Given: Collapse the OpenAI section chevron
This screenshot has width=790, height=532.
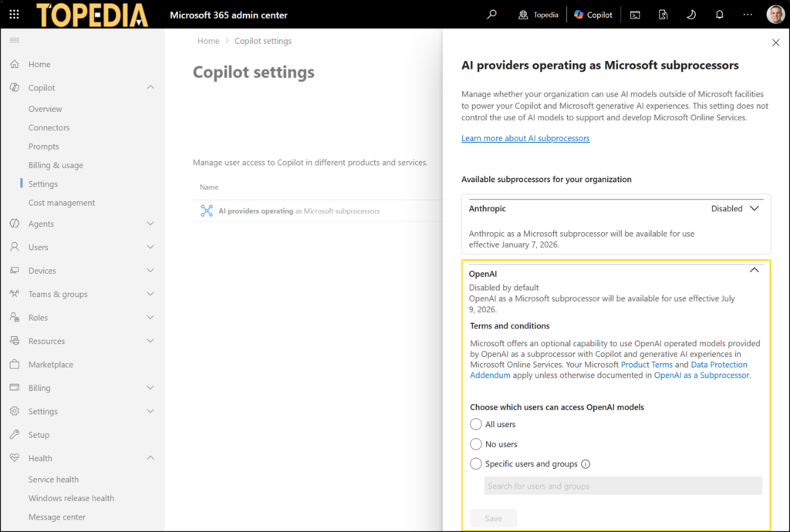Looking at the screenshot, I should pyautogui.click(x=755, y=271).
